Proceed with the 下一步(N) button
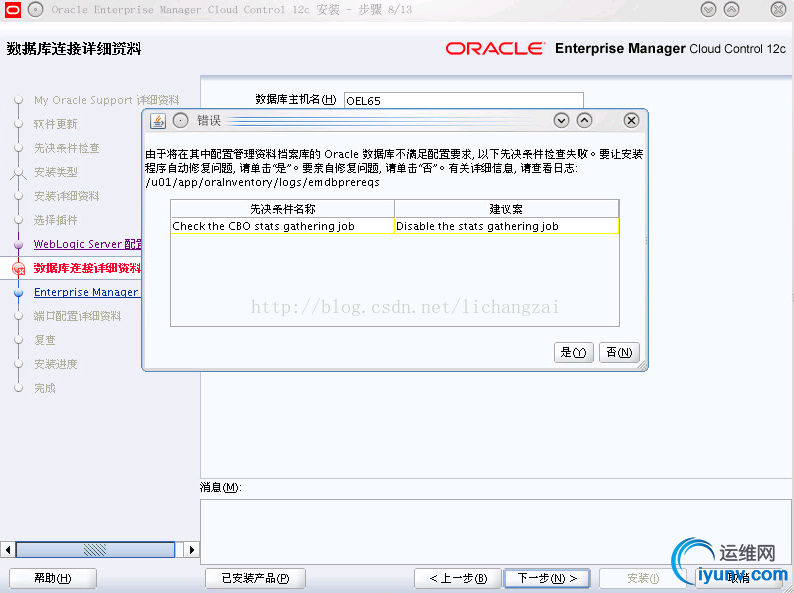This screenshot has height=593, width=794. tap(547, 578)
